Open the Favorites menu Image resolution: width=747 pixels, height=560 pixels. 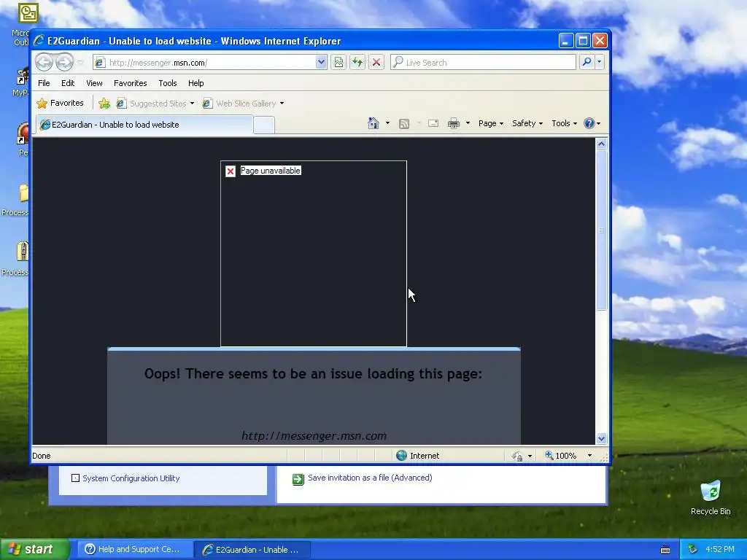(x=130, y=83)
